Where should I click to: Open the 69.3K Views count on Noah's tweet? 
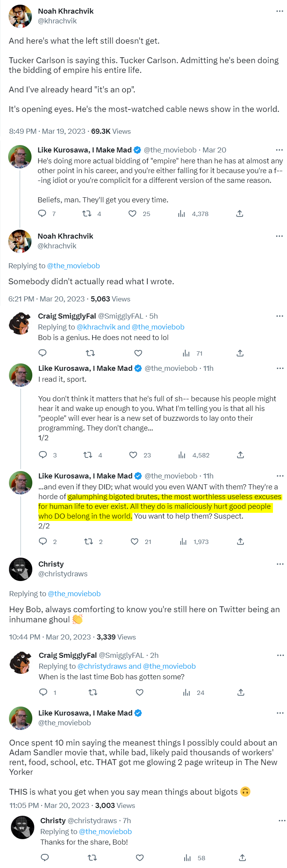point(111,131)
